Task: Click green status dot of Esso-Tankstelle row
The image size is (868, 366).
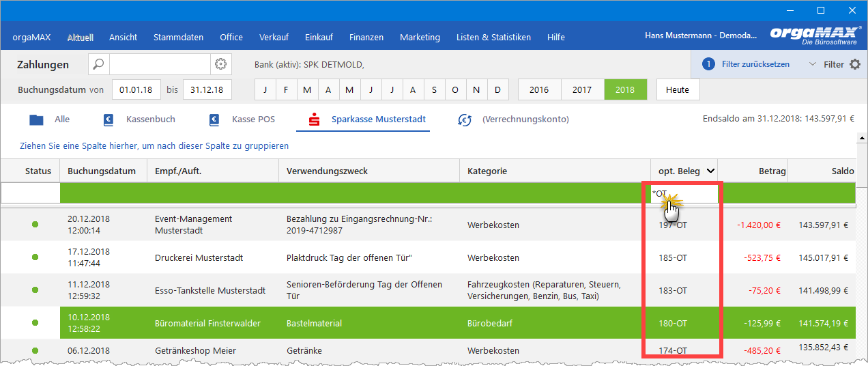Action: (x=35, y=290)
